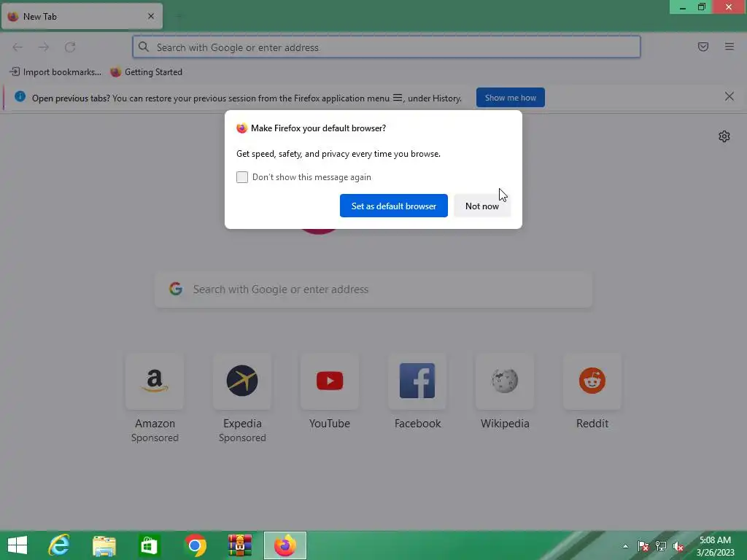Show hidden system tray icons arrow
This screenshot has height=560, width=747.
click(625, 546)
